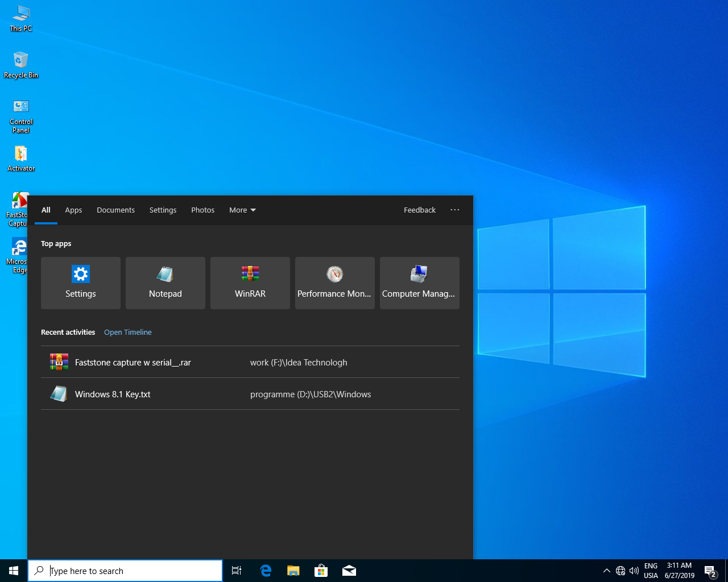
Task: Select the Photos filter tab
Action: click(x=202, y=210)
